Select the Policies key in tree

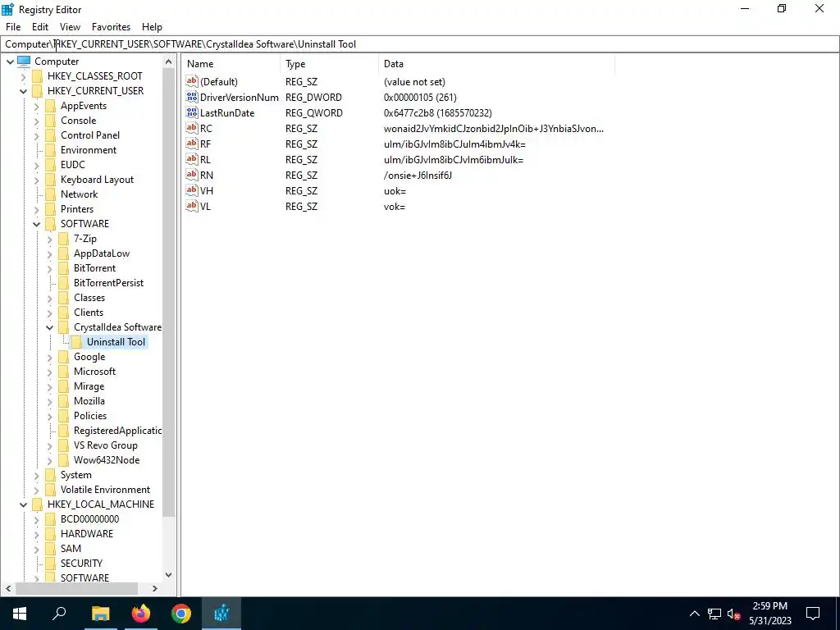(x=90, y=416)
